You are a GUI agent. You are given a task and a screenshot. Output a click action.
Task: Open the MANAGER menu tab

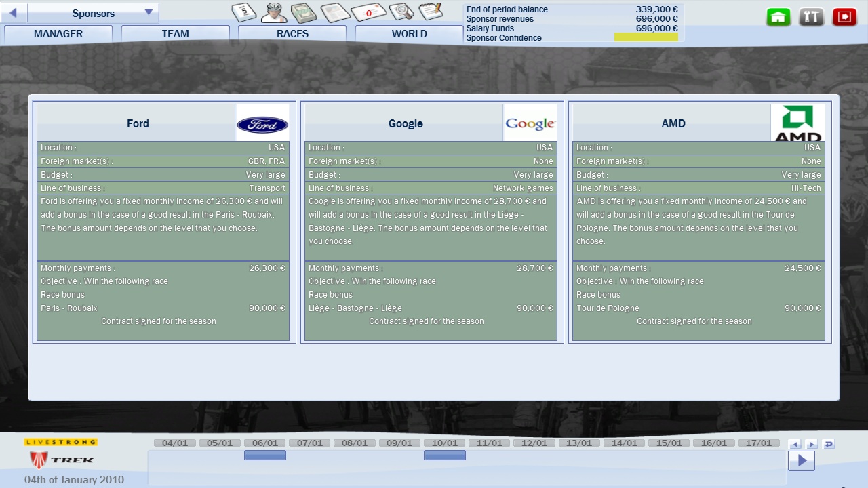click(x=58, y=34)
